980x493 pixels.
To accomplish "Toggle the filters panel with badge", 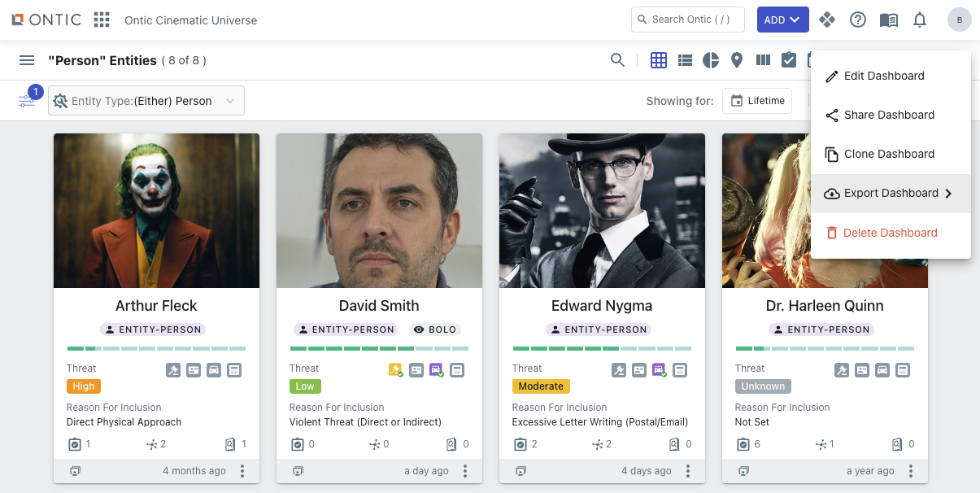I will [x=28, y=101].
